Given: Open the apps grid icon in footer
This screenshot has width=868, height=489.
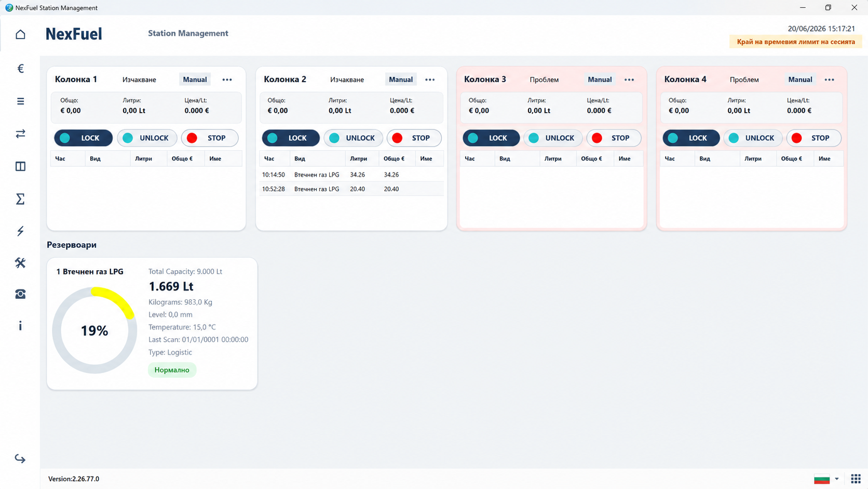Looking at the screenshot, I should 856,479.
